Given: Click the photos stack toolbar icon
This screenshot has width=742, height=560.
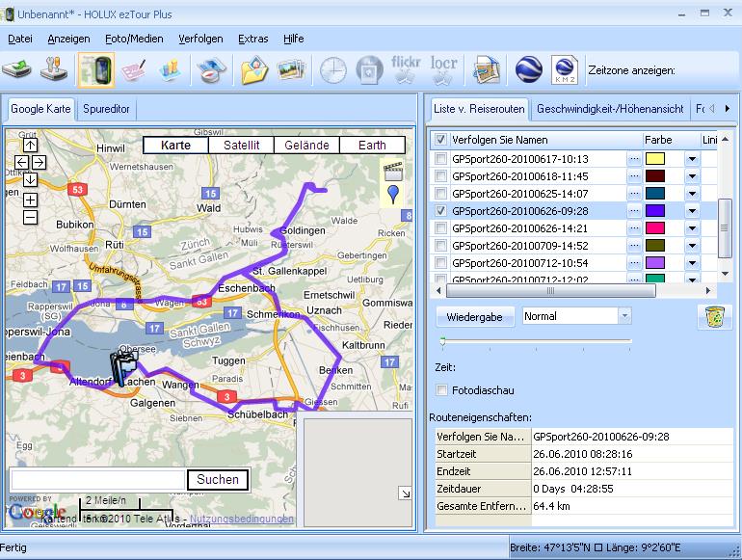Looking at the screenshot, I should tap(291, 70).
